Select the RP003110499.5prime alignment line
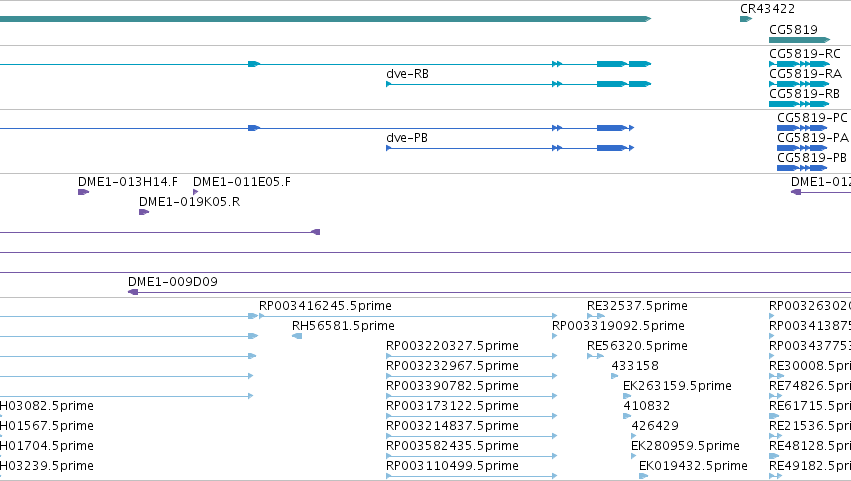 point(471,476)
